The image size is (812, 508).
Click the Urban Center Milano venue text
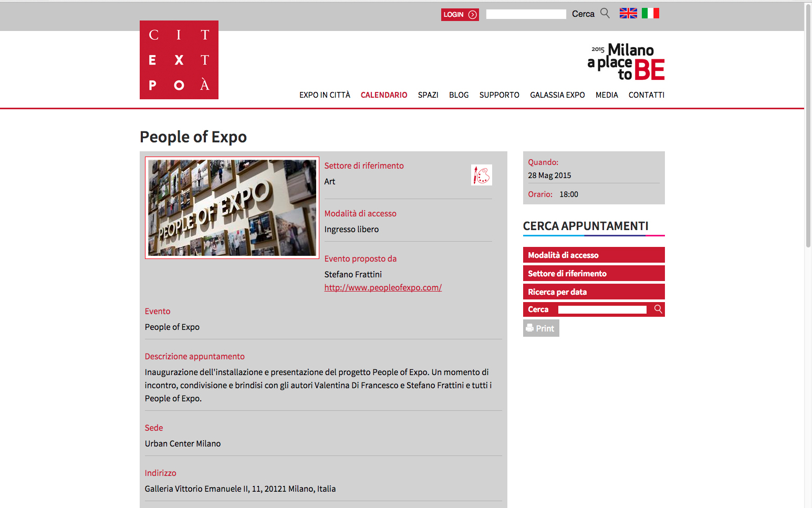coord(183,443)
